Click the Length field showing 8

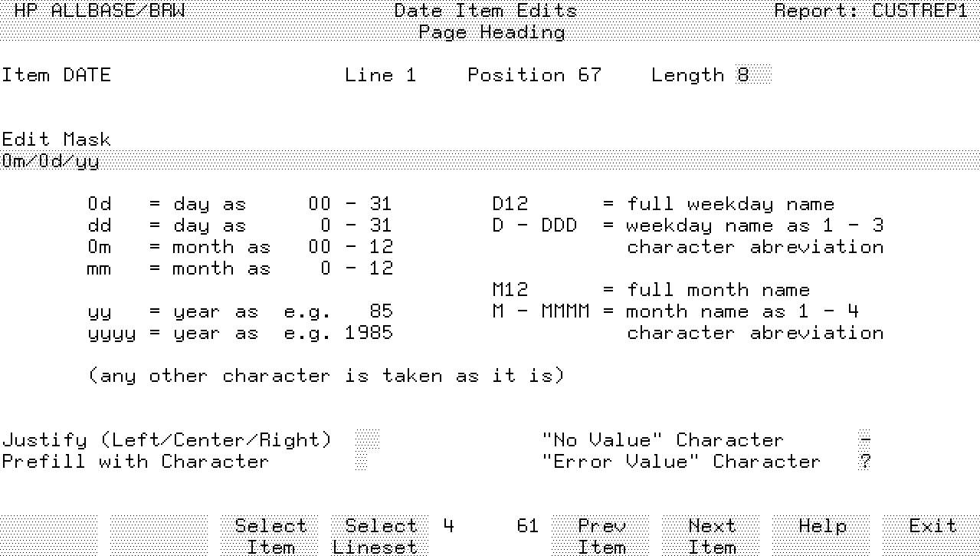coord(752,75)
